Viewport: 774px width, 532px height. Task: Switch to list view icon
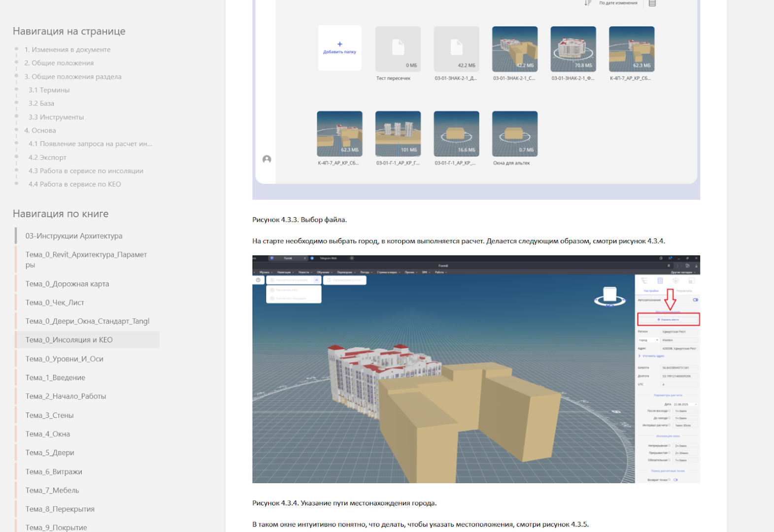(x=652, y=3)
